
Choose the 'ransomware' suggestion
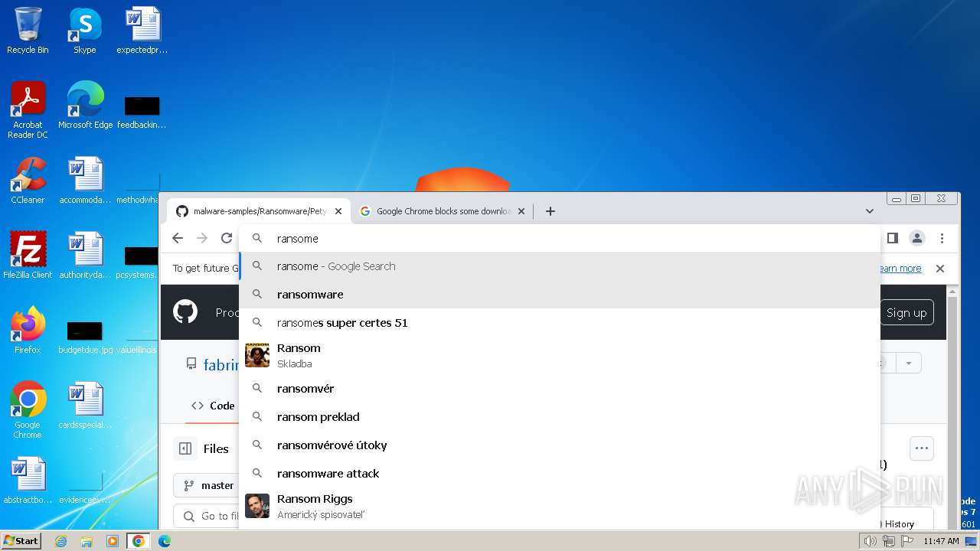[560, 295]
